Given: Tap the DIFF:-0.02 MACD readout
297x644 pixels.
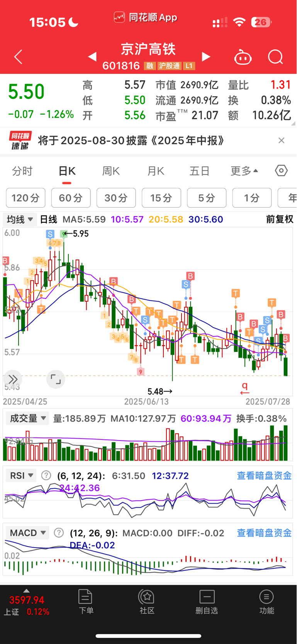Looking at the screenshot, I should [201, 533].
